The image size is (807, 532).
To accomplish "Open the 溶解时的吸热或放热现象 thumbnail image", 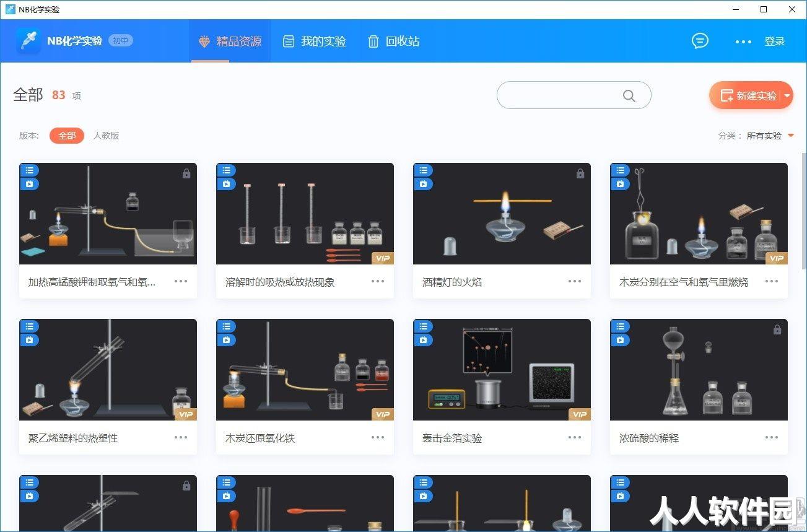I will point(305,214).
